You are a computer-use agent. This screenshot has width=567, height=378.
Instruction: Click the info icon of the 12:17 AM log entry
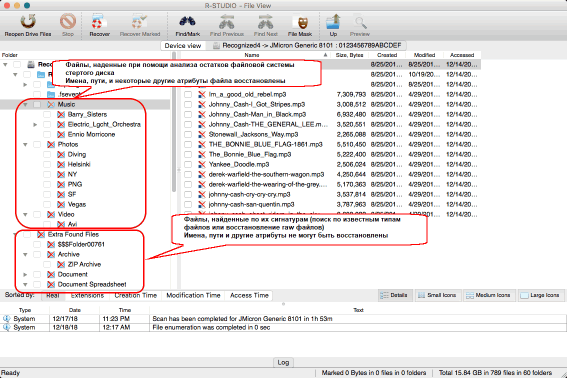pos(7,327)
